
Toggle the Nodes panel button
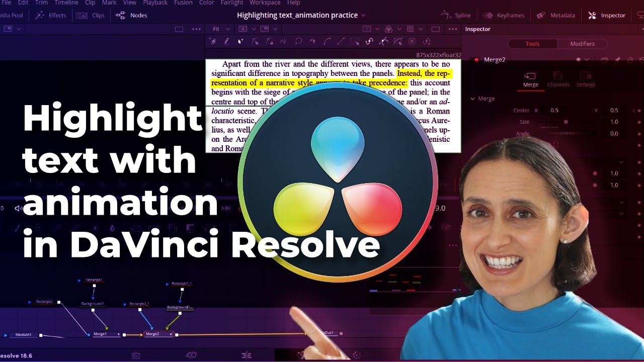pyautogui.click(x=132, y=15)
